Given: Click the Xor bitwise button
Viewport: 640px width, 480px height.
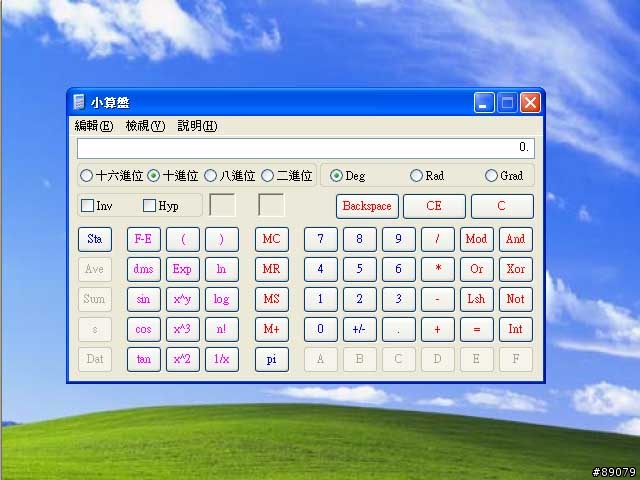Looking at the screenshot, I should (x=516, y=269).
